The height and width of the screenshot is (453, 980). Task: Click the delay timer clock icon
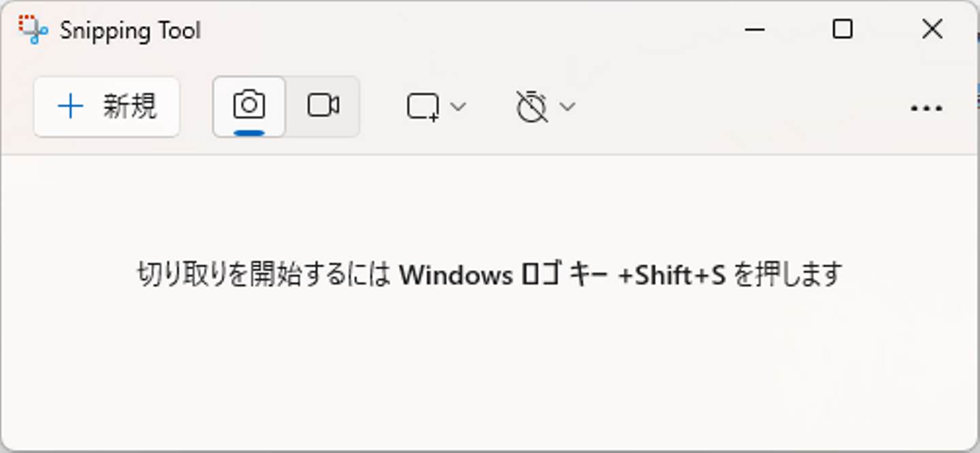[x=532, y=107]
